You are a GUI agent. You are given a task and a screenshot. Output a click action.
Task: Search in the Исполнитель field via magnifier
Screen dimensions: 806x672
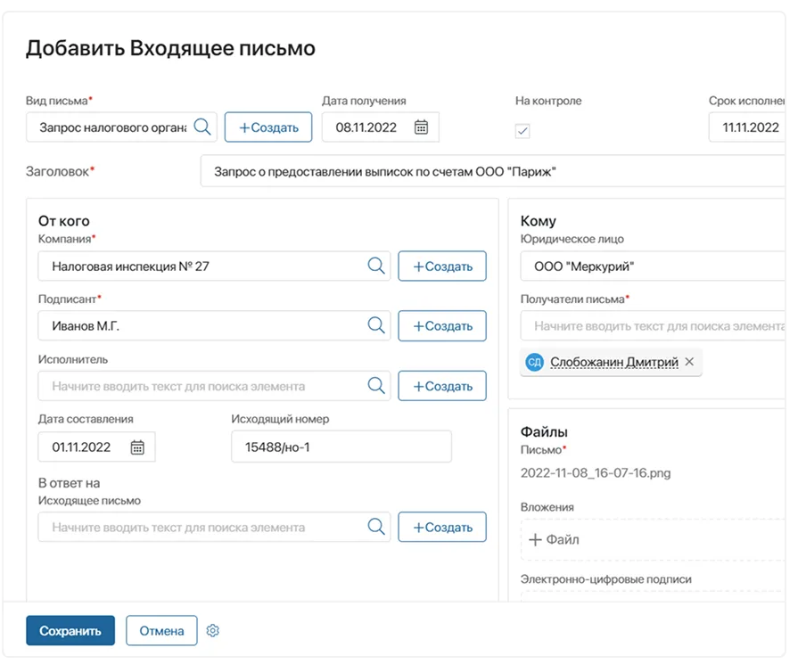[375, 386]
